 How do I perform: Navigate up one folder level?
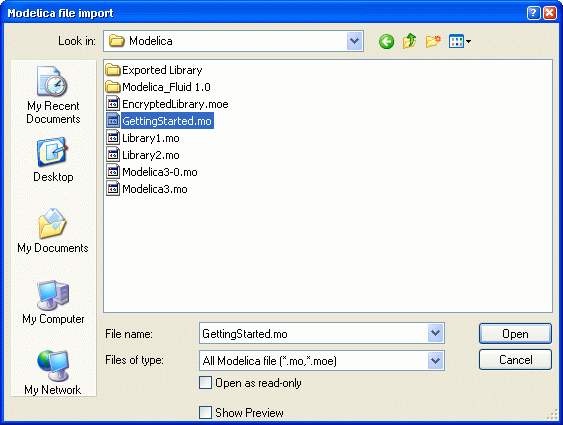click(409, 41)
